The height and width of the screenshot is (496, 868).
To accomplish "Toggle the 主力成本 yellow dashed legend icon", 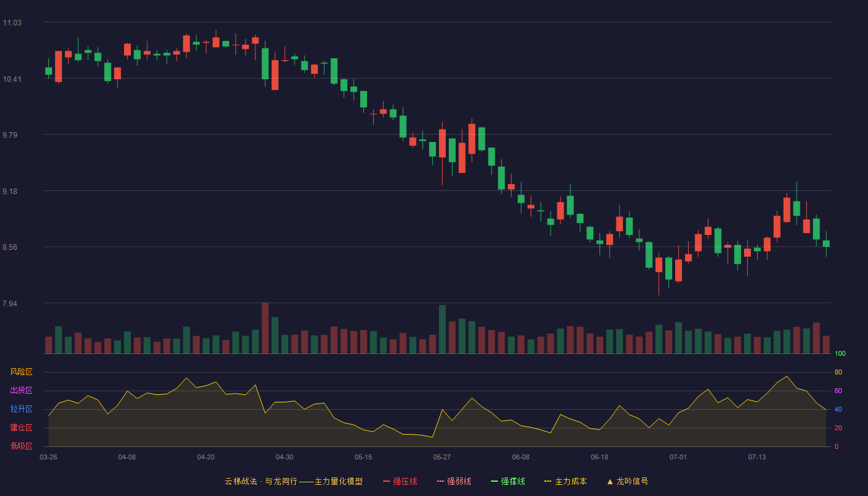I will point(548,481).
